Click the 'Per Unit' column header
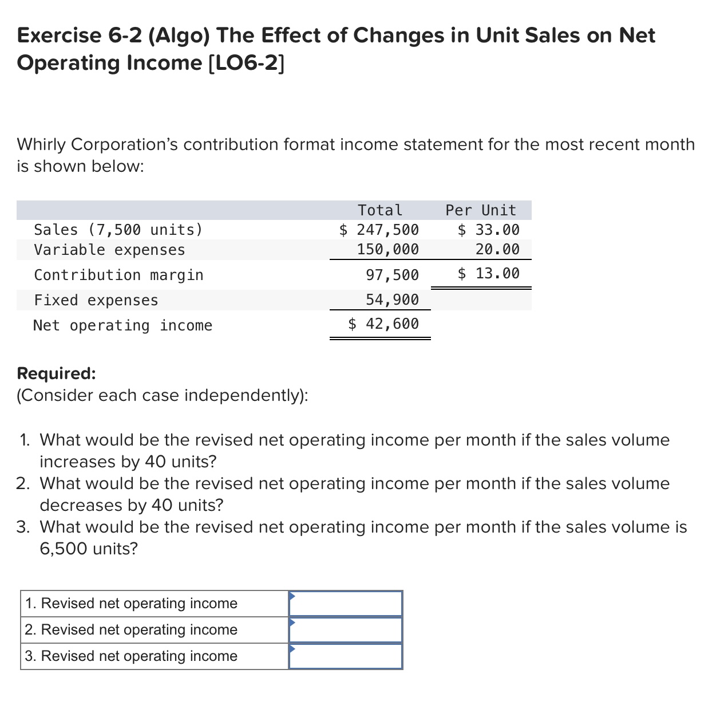 tap(480, 210)
